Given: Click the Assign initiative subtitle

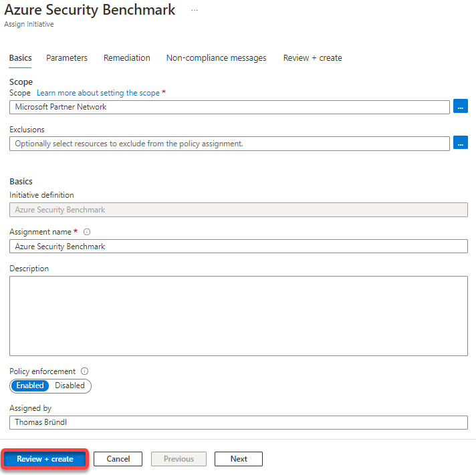Looking at the screenshot, I should tap(29, 24).
